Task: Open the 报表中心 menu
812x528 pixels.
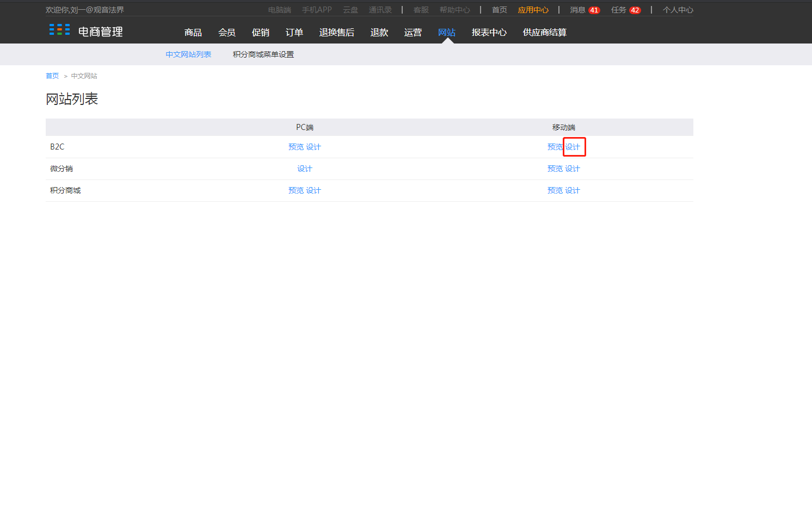Action: click(489, 33)
